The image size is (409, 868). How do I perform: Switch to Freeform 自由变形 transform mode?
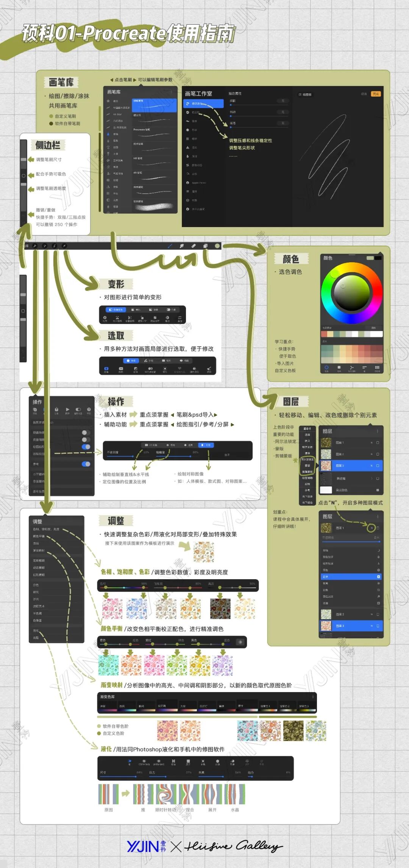pos(116,310)
